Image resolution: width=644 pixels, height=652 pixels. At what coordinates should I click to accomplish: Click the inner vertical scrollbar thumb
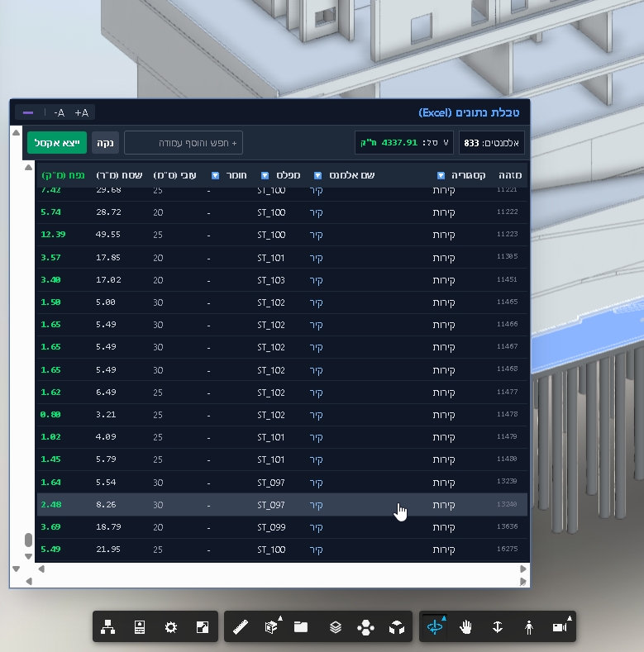(28, 540)
